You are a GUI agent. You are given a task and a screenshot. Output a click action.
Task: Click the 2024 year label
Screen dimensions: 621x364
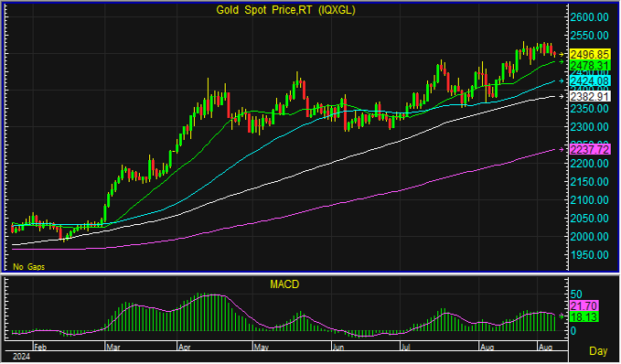pos(21,357)
